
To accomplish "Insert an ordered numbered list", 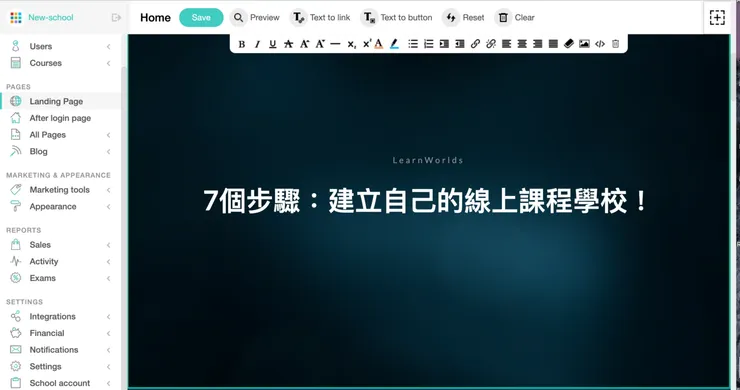I will (429, 44).
